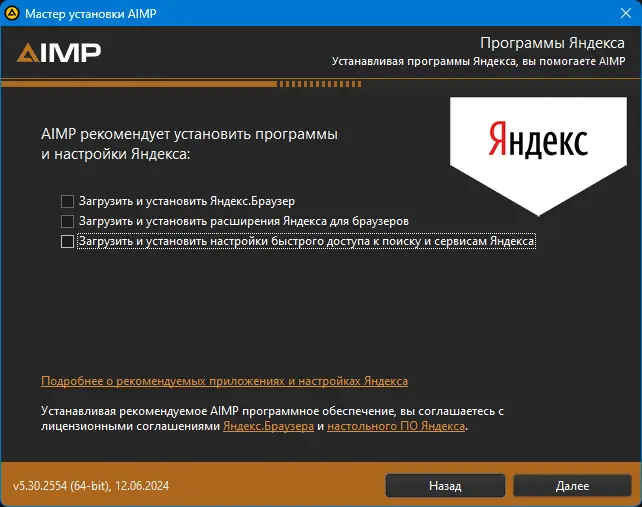Click the large AIMP logo in header
The image size is (642, 507).
[x=59, y=53]
